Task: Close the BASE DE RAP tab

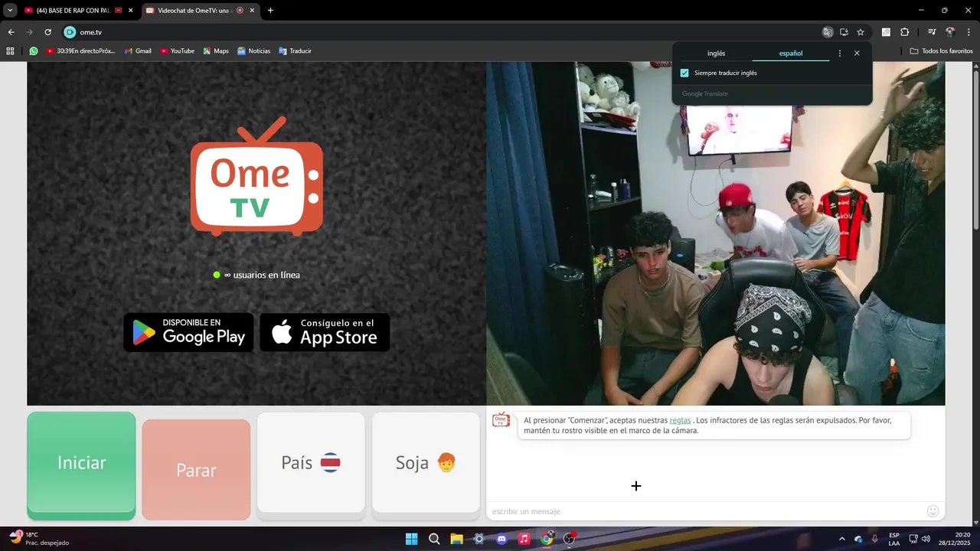Action: tap(131, 11)
